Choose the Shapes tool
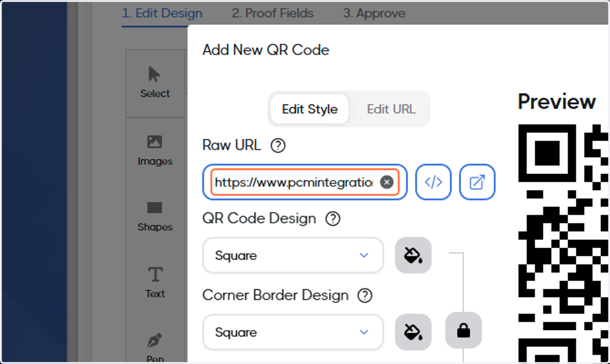Image resolution: width=610 pixels, height=364 pixels. coord(155,217)
